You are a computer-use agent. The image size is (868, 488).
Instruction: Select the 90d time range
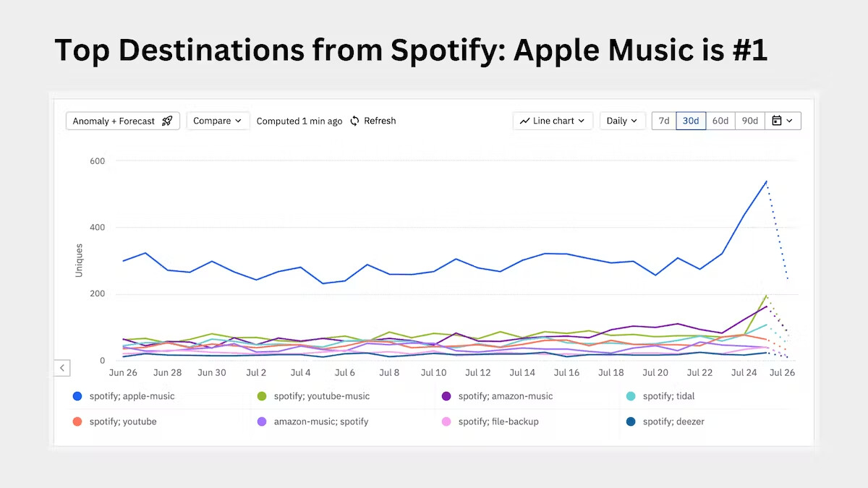coord(750,121)
